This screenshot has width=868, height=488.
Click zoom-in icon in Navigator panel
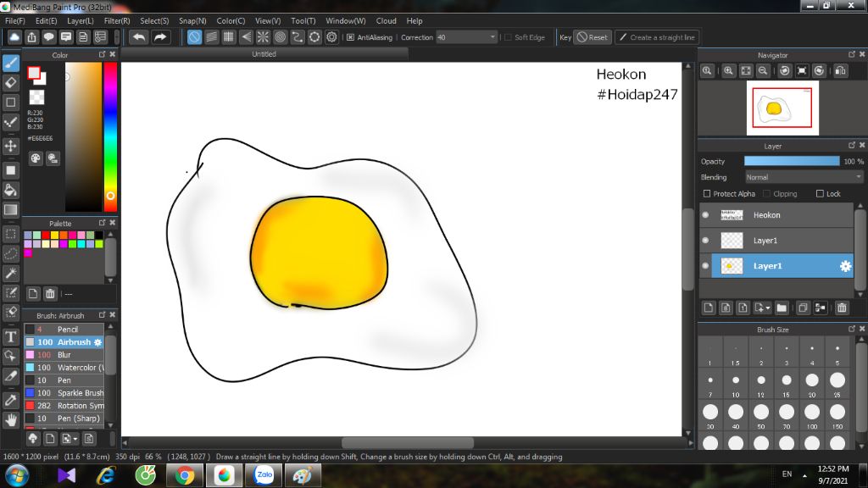[727, 71]
